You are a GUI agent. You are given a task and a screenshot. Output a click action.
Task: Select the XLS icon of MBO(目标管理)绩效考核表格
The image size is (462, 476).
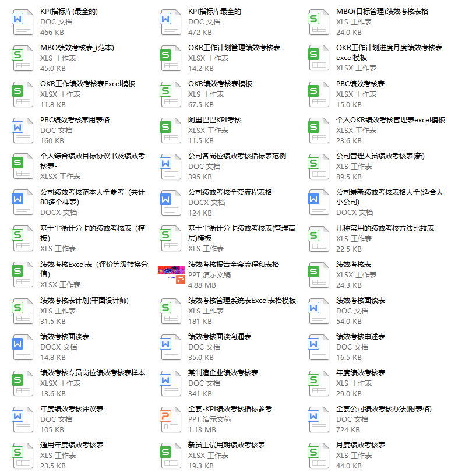tap(319, 22)
